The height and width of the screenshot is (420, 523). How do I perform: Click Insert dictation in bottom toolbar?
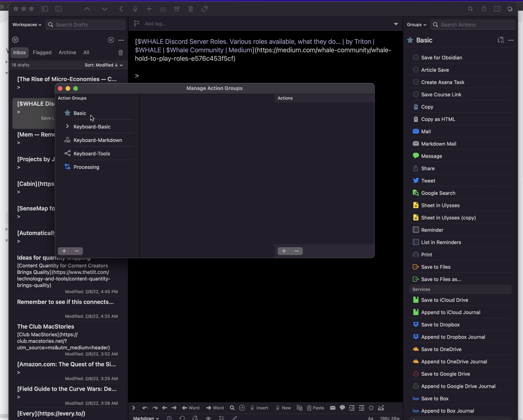tap(259, 408)
